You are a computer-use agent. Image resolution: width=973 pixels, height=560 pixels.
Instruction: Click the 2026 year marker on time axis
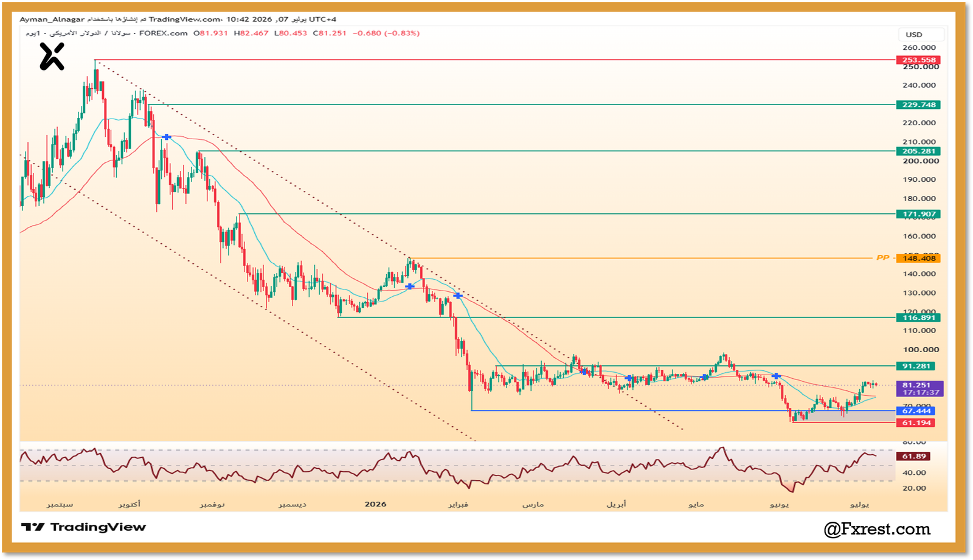coord(375,504)
